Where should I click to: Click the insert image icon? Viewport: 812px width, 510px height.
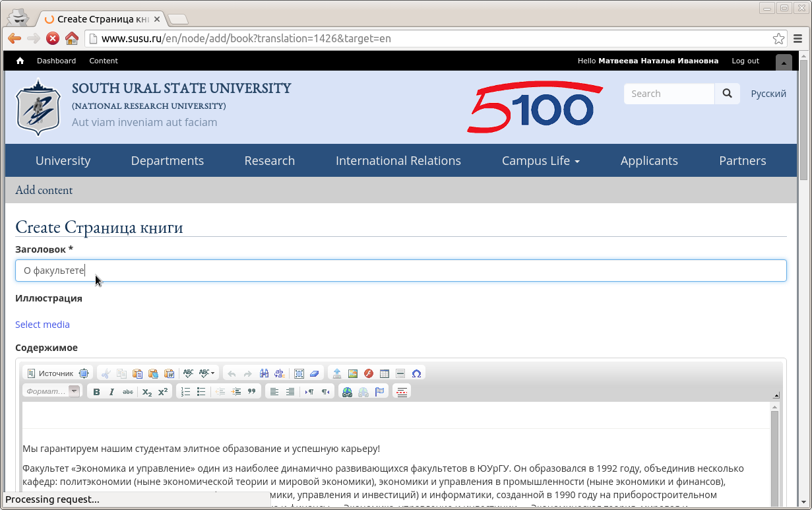pyautogui.click(x=353, y=373)
